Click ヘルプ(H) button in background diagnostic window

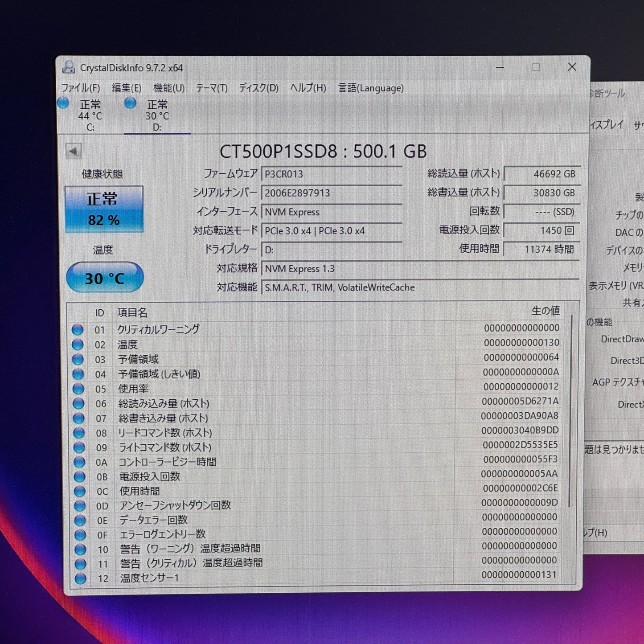[595, 533]
